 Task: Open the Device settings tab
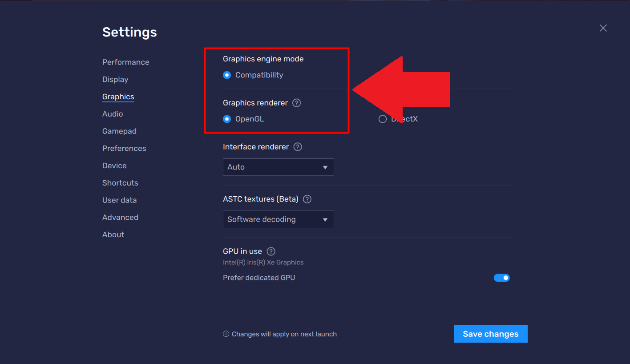pyautogui.click(x=114, y=166)
